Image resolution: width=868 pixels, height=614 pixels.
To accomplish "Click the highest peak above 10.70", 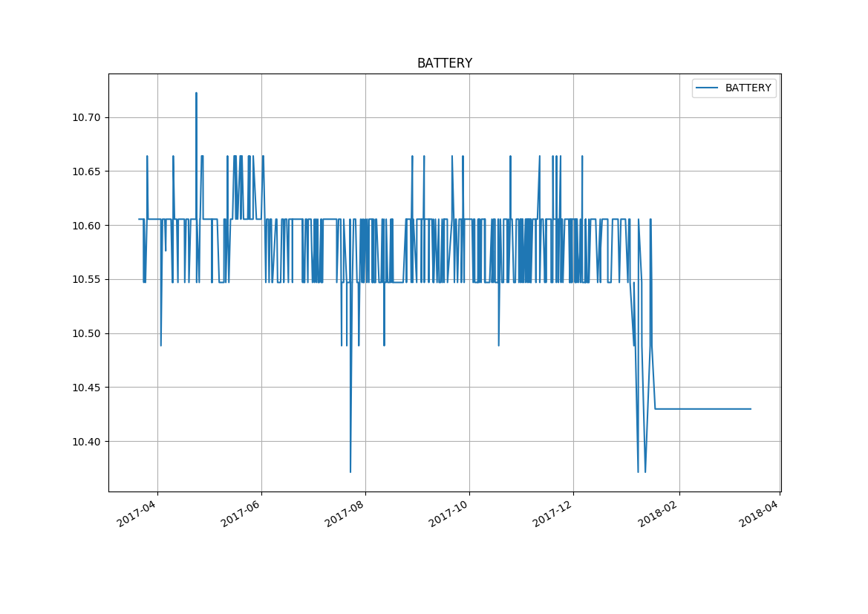I will pos(196,94).
